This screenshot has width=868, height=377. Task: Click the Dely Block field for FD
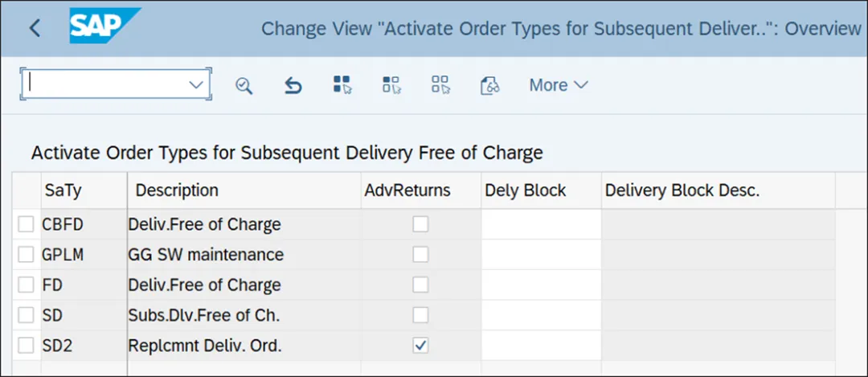click(x=541, y=285)
